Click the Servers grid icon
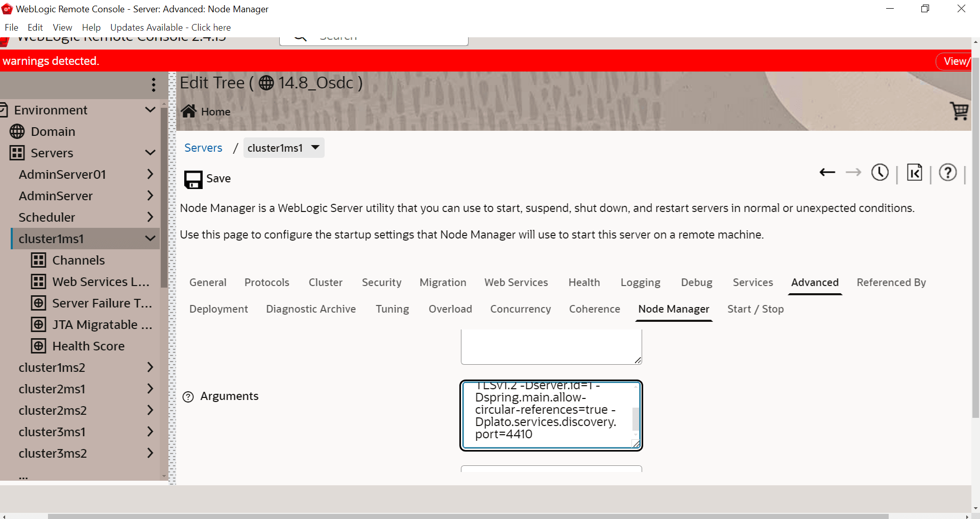This screenshot has height=519, width=980. point(17,153)
